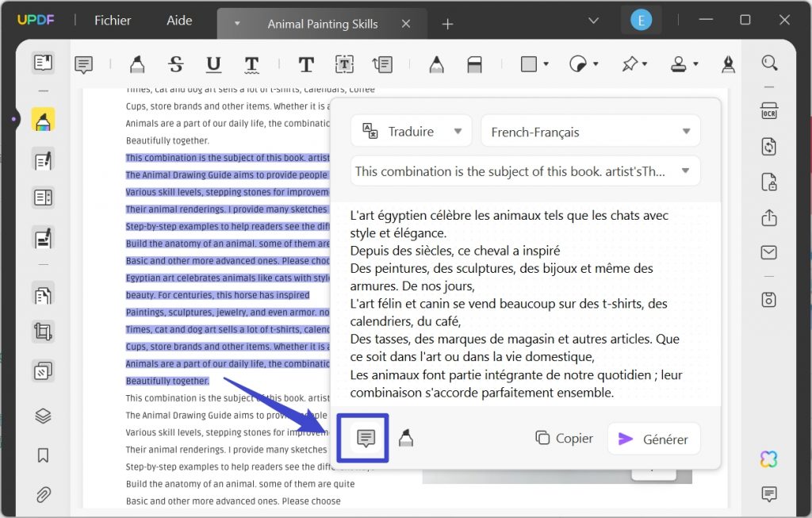Screen dimensions: 812x518
Task: Close the Animal Painting Skills tab
Action: (x=406, y=24)
